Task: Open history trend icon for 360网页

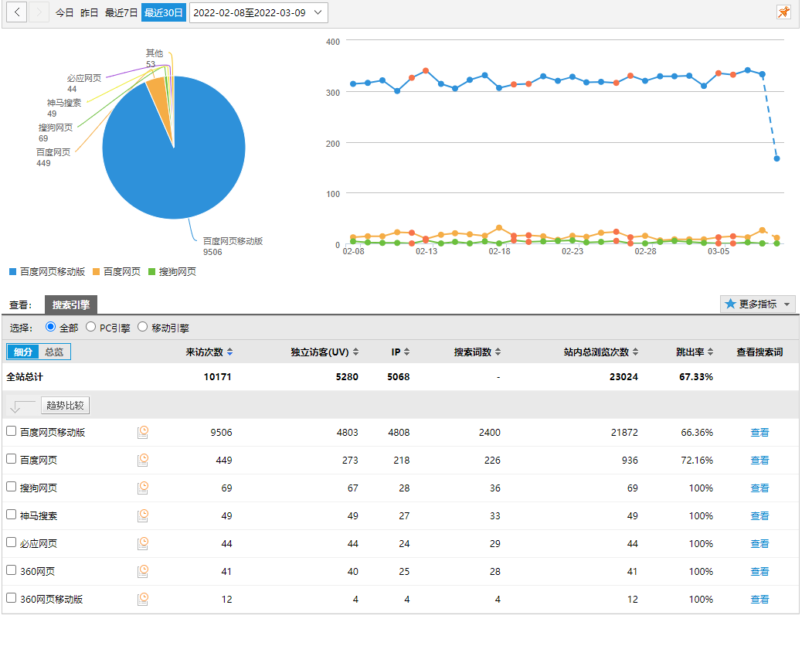Action: [143, 572]
